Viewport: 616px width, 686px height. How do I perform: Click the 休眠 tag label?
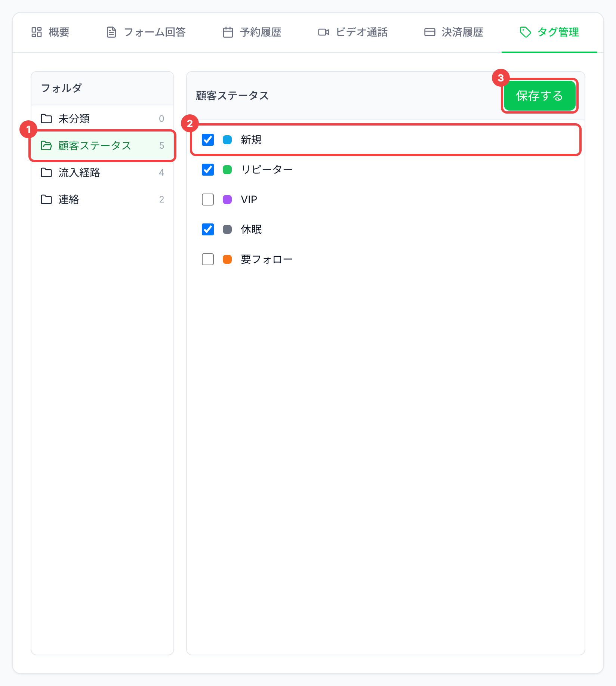(251, 229)
